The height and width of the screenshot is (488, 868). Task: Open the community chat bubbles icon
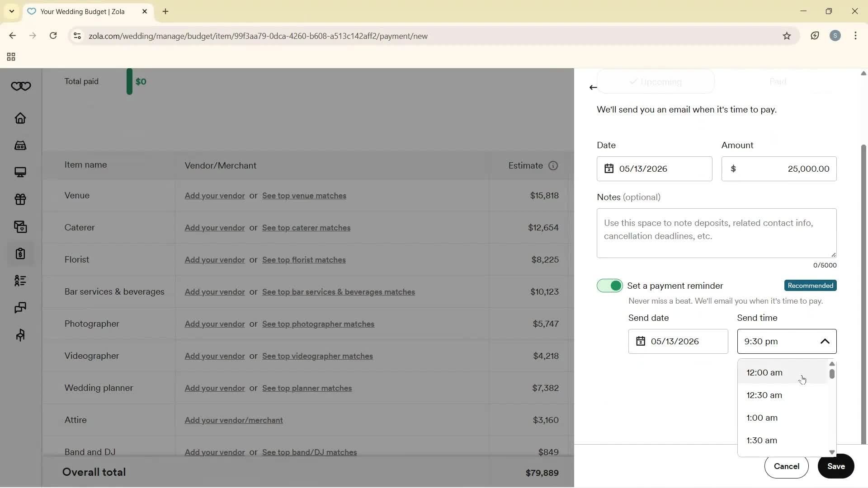pyautogui.click(x=20, y=308)
